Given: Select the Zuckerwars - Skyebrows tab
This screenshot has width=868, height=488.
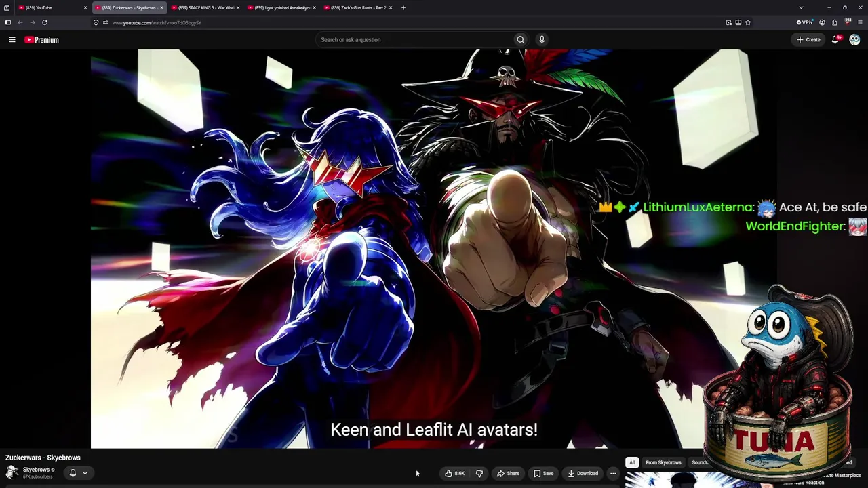Looking at the screenshot, I should pyautogui.click(x=129, y=8).
